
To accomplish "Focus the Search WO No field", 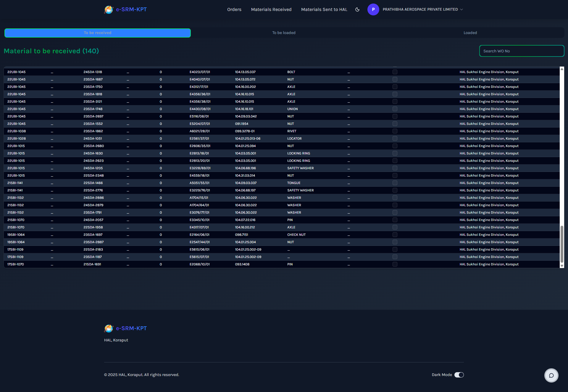I will (521, 51).
